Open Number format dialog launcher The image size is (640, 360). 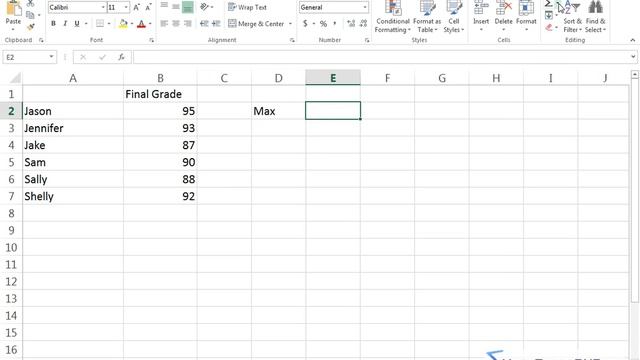click(x=367, y=40)
